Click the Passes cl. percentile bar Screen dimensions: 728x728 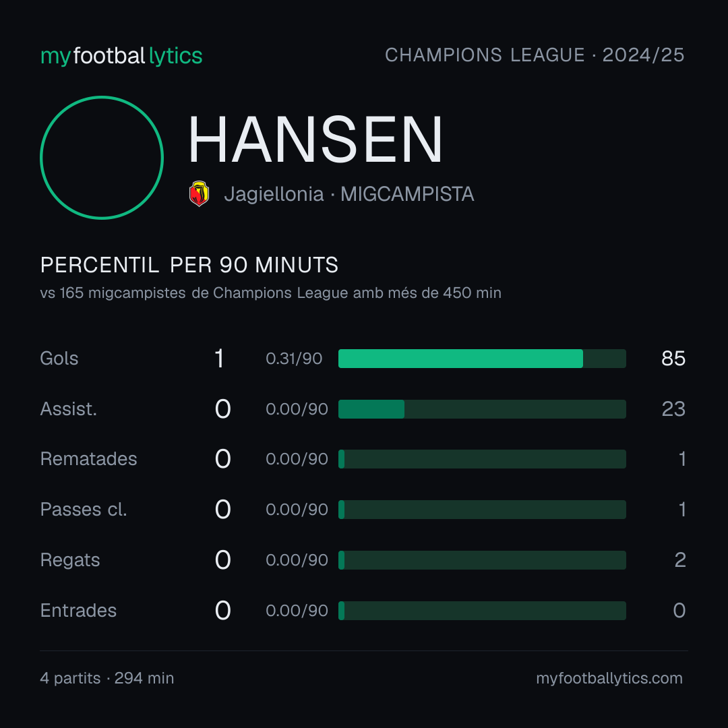click(x=482, y=510)
